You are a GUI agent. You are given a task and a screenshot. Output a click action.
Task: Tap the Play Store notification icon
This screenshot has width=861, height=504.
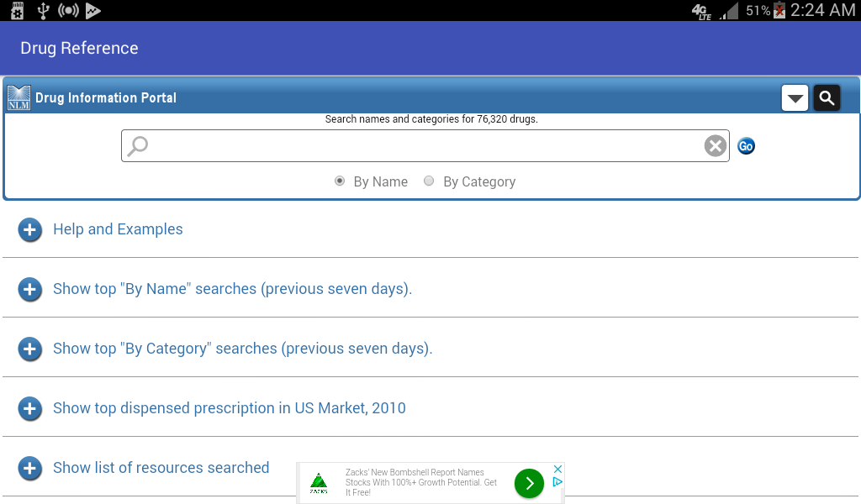[x=92, y=10]
